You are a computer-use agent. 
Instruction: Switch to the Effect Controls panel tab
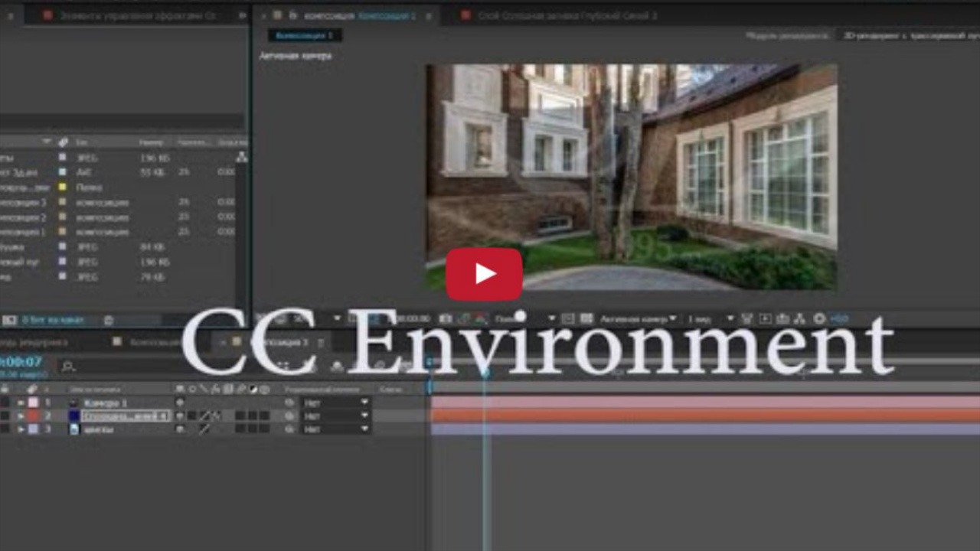click(130, 15)
